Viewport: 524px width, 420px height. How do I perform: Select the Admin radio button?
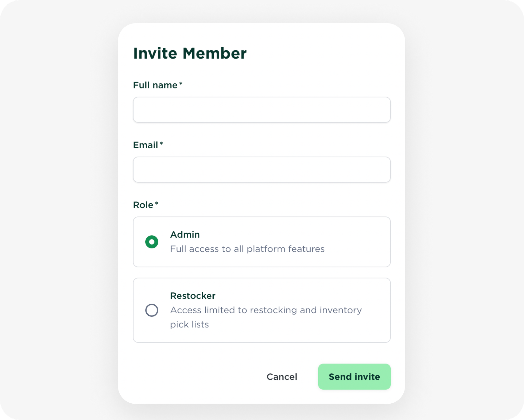pyautogui.click(x=152, y=242)
